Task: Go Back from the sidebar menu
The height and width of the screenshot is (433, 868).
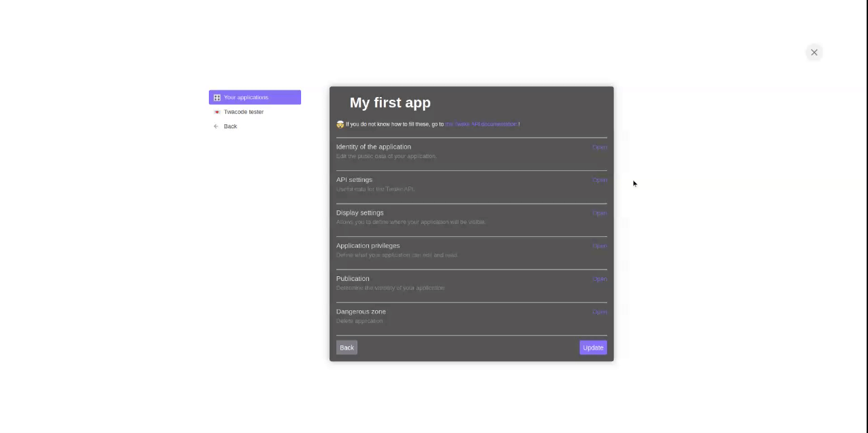Action: click(255, 126)
